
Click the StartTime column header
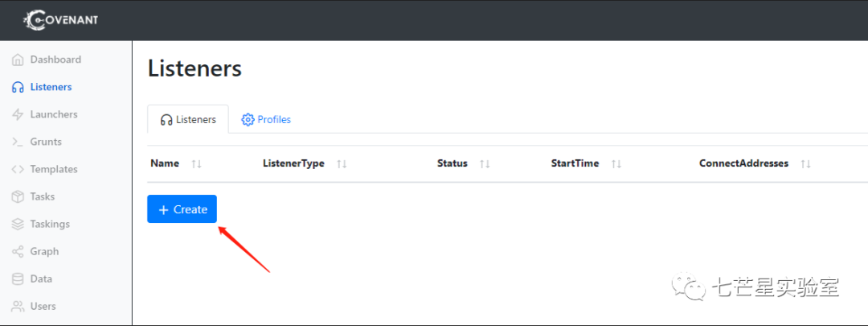[x=575, y=163]
